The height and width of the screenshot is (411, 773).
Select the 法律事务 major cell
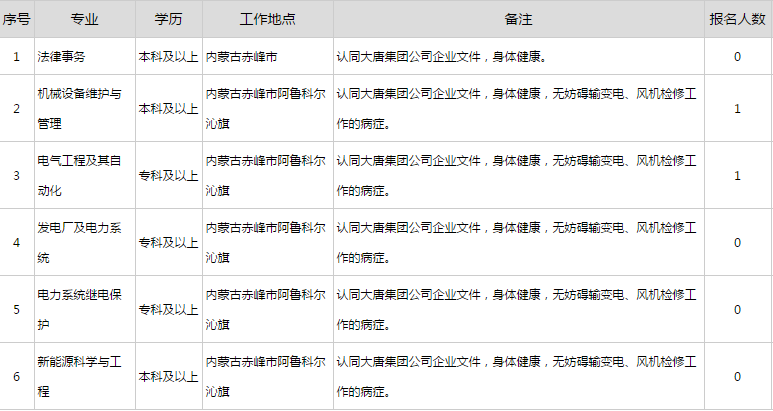[x=62, y=56]
